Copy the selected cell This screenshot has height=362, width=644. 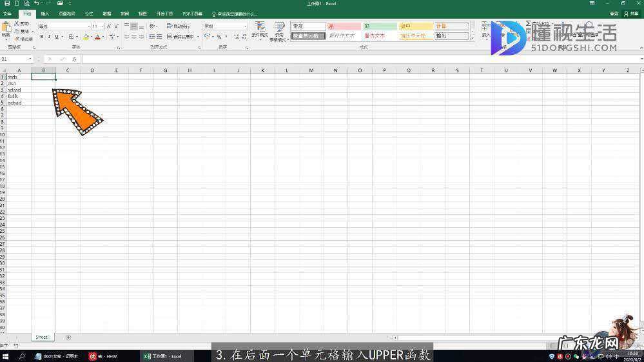21,31
